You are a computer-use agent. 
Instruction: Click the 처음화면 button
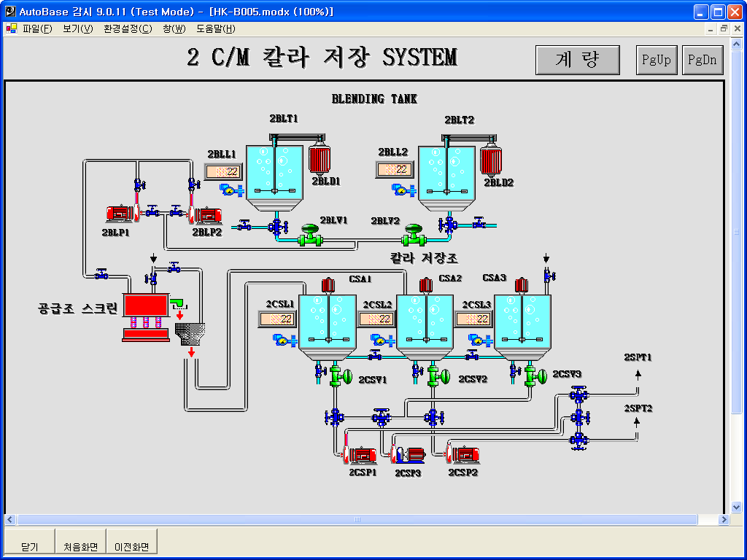pos(80,547)
